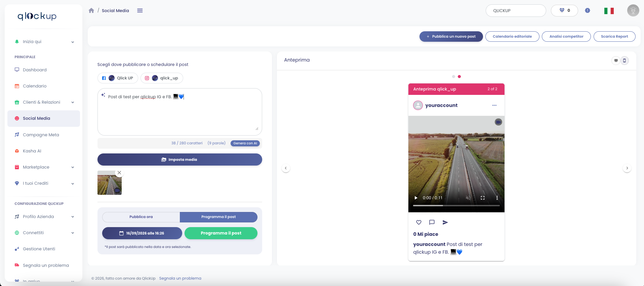This screenshot has height=286, width=644.
Task: Click the QLICKUP account field
Action: pos(516,10)
